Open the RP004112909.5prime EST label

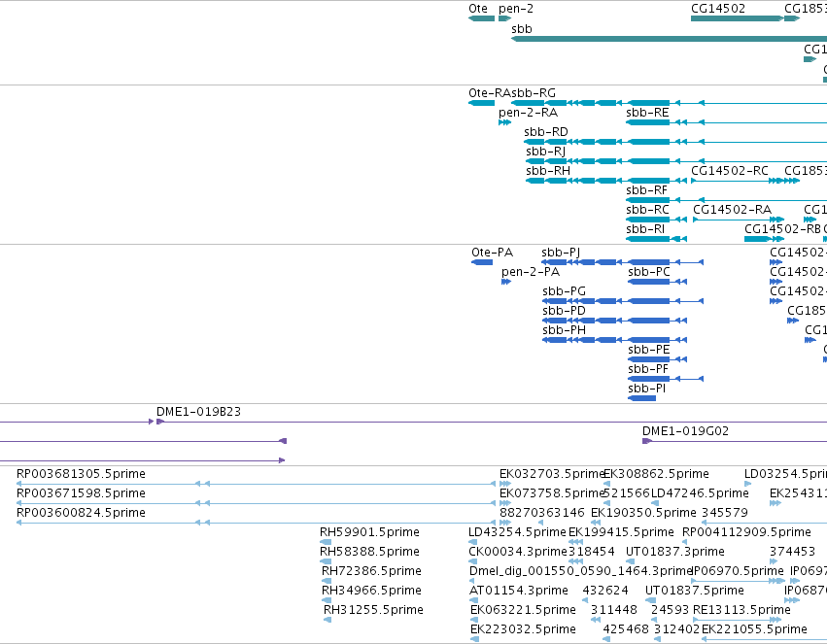click(747, 532)
